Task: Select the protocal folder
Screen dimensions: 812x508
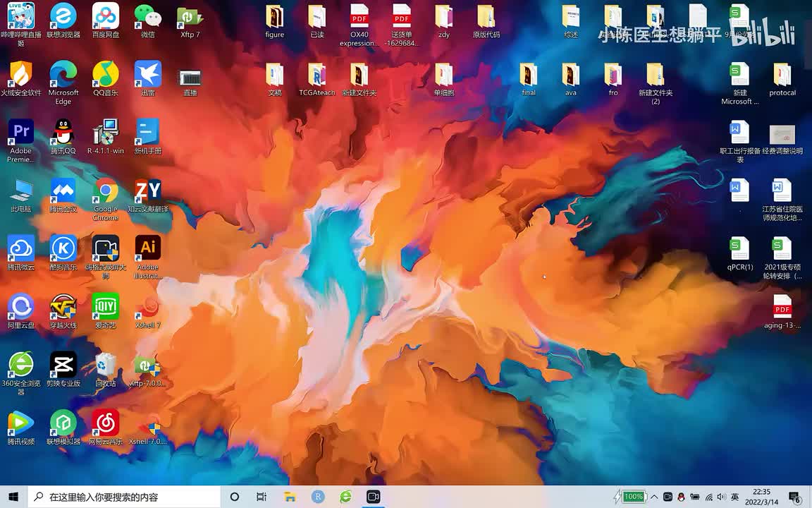Action: (x=782, y=79)
